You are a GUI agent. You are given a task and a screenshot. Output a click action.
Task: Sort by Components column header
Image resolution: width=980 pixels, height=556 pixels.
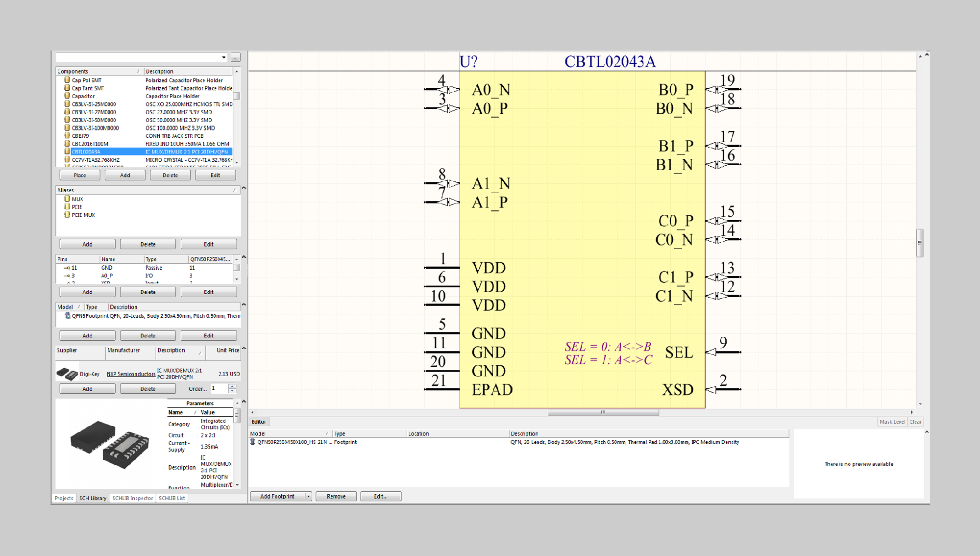click(x=99, y=71)
